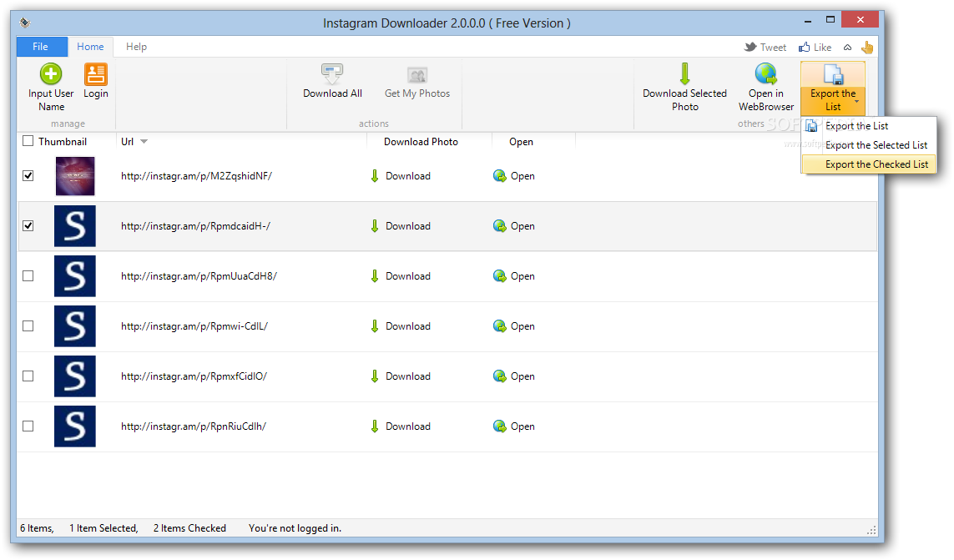The image size is (954, 560).
Task: Click the Open column header
Action: click(522, 142)
